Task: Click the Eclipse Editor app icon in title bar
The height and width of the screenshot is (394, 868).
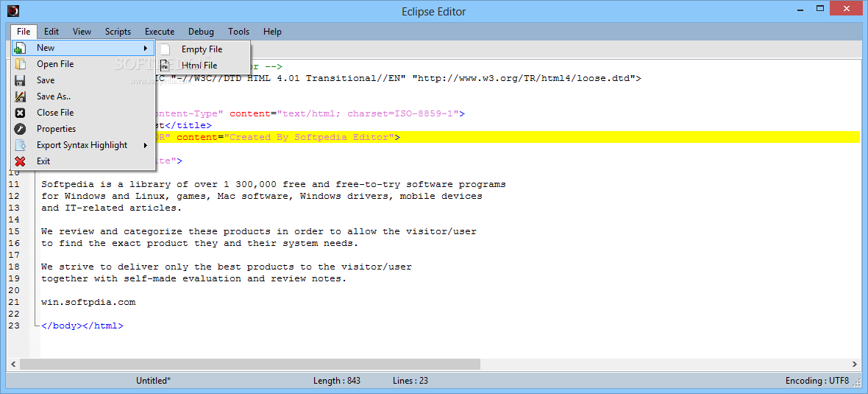Action: coord(13,10)
